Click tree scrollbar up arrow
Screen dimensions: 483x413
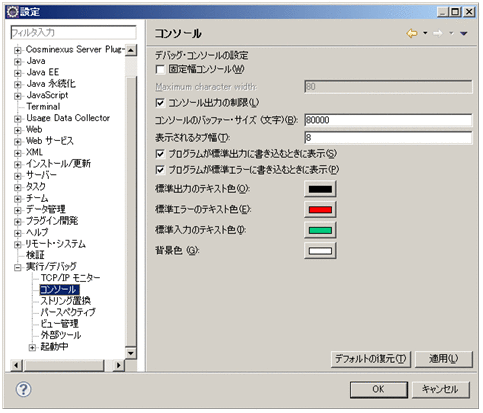[131, 51]
